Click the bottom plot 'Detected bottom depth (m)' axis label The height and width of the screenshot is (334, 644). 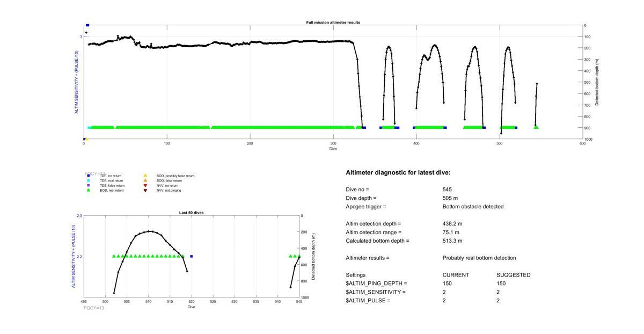(x=313, y=256)
